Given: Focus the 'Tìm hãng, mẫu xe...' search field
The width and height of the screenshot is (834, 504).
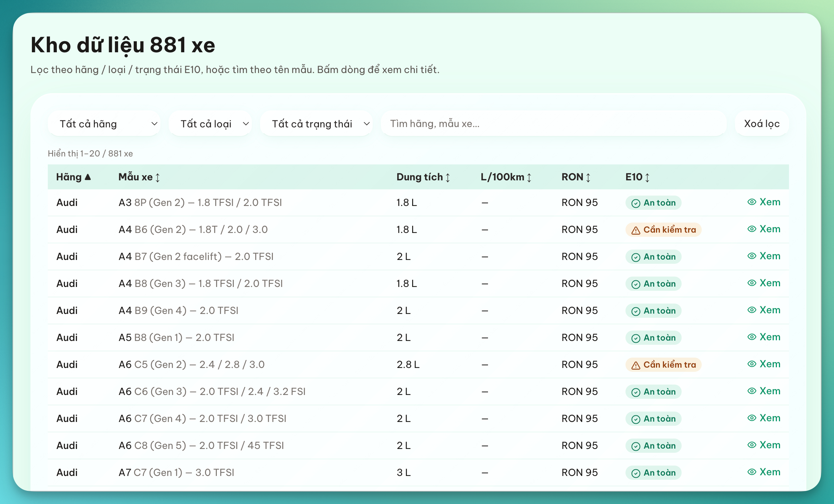Looking at the screenshot, I should click(x=553, y=124).
